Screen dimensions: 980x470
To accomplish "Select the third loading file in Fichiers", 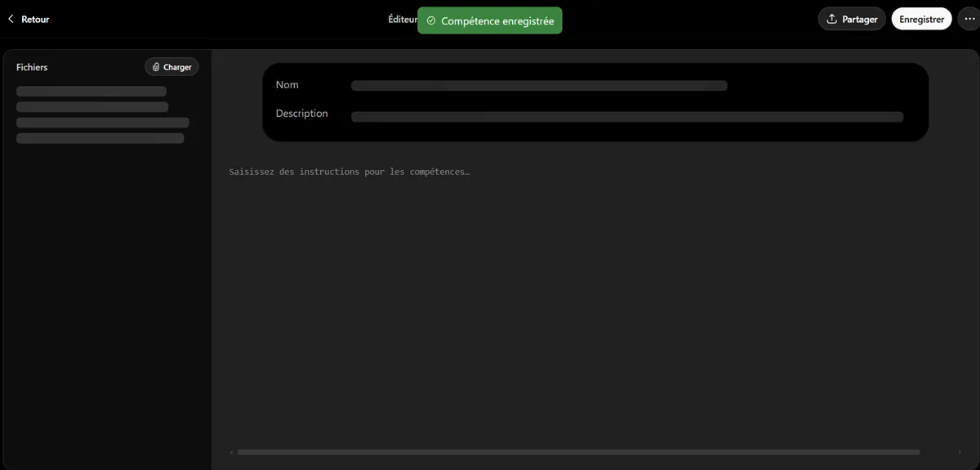I will tap(103, 123).
